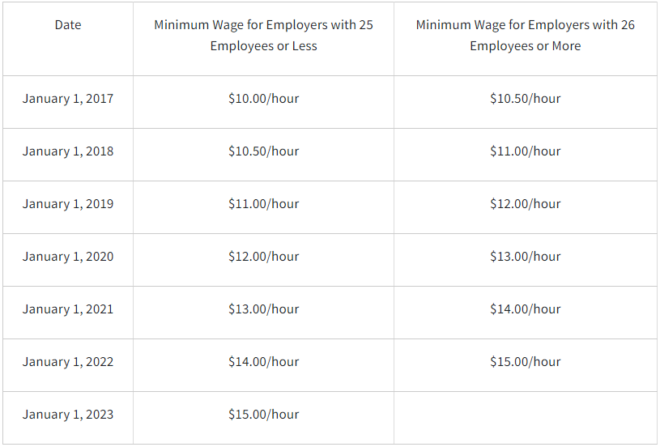660x447 pixels.
Task: Click the January 1, 2017 date cell
Action: coord(68,99)
